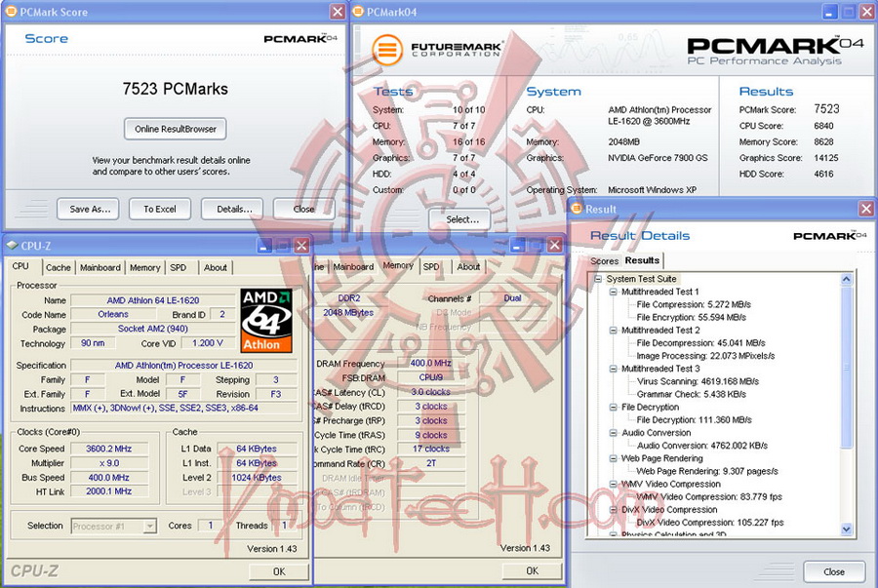Click OK in the CPU-Z CPU window
The image size is (878, 588).
279,571
